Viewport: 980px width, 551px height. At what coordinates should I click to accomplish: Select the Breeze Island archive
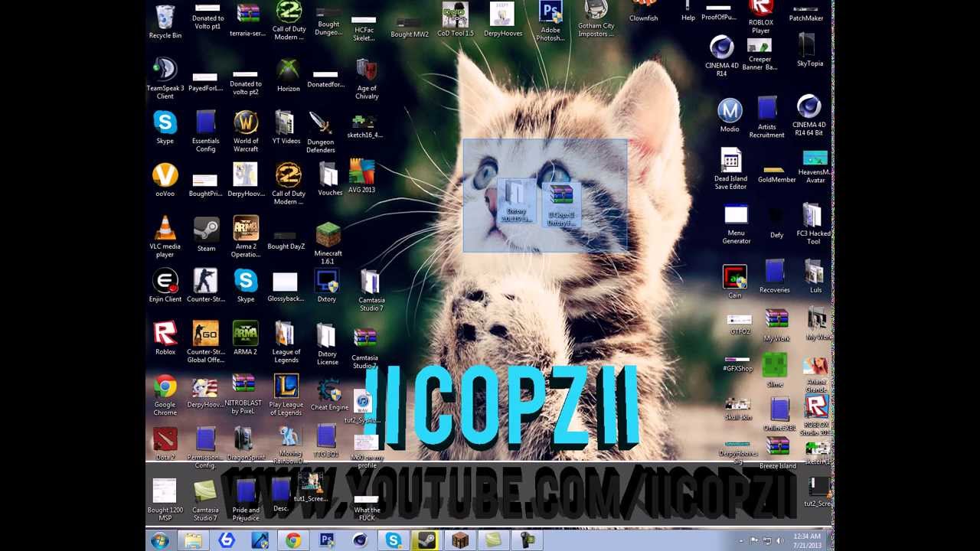coord(778,454)
